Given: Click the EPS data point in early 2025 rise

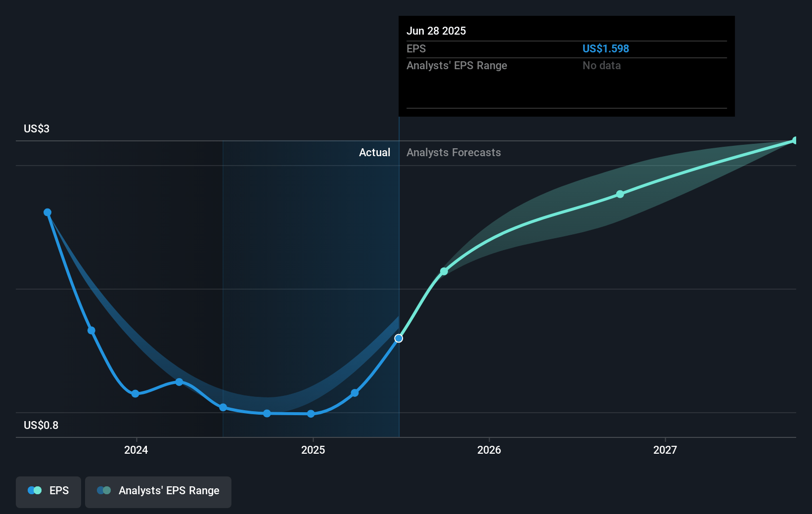Looking at the screenshot, I should pos(355,393).
